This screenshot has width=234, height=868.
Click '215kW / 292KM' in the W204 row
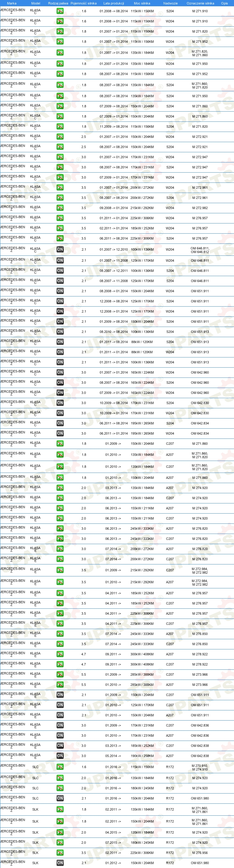142,208
